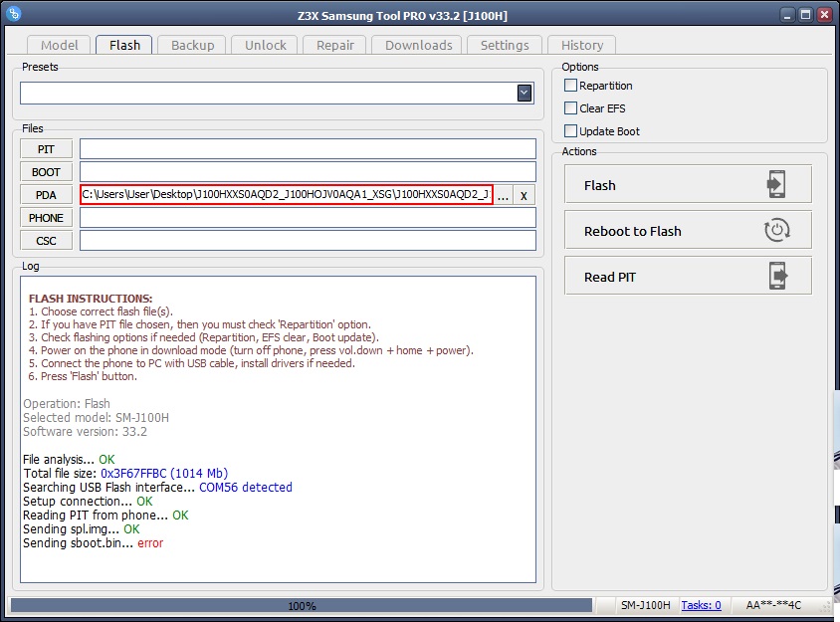Click the Read PIT button

(x=688, y=276)
